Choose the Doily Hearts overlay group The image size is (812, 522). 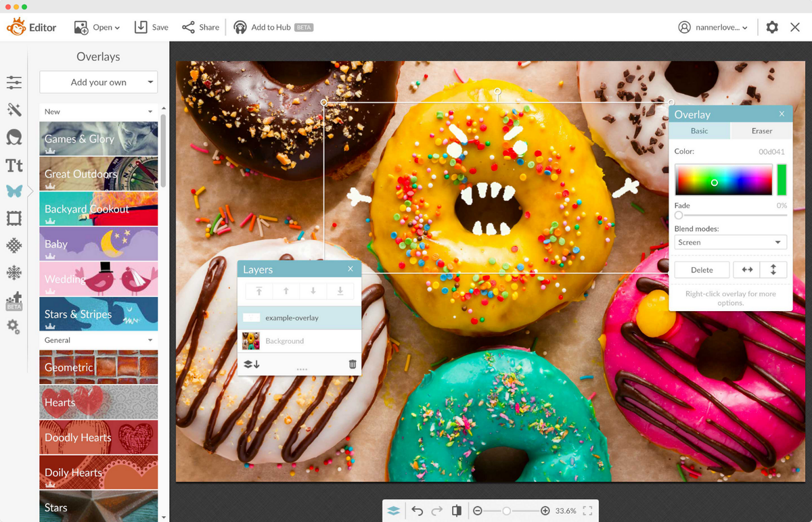pos(99,473)
